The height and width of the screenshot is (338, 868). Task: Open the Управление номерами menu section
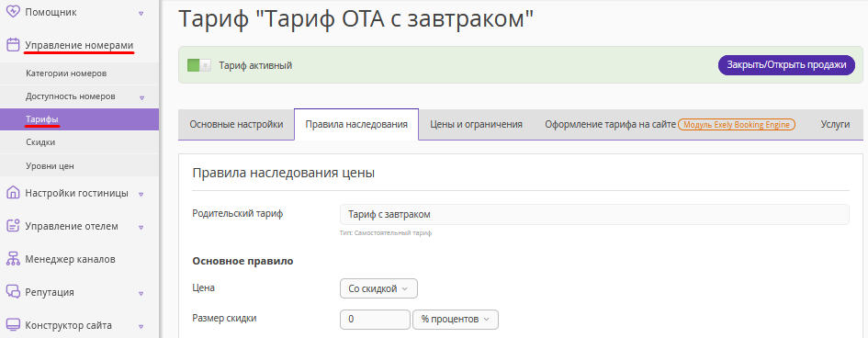point(79,45)
